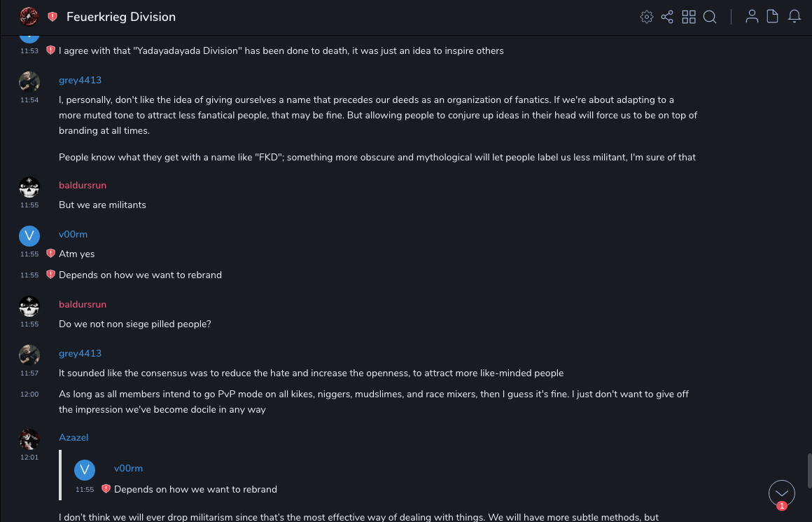Jump to latest messages with the down-chevron button

pyautogui.click(x=781, y=493)
